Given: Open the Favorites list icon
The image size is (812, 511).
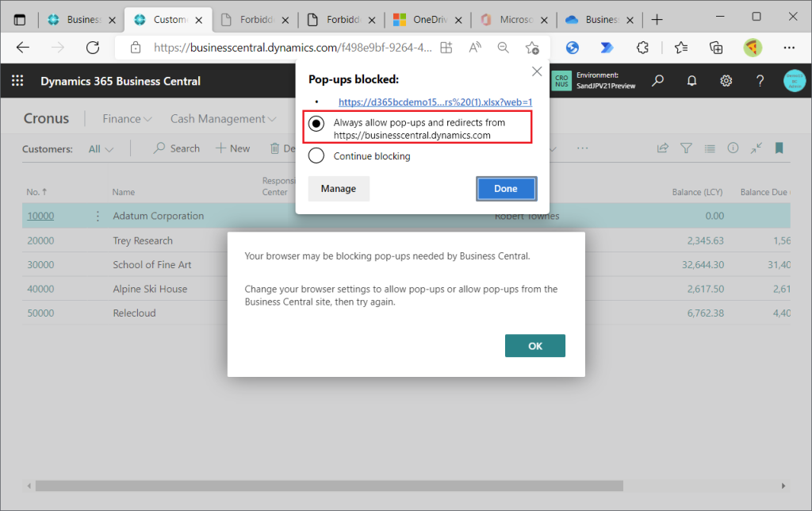Looking at the screenshot, I should point(681,48).
